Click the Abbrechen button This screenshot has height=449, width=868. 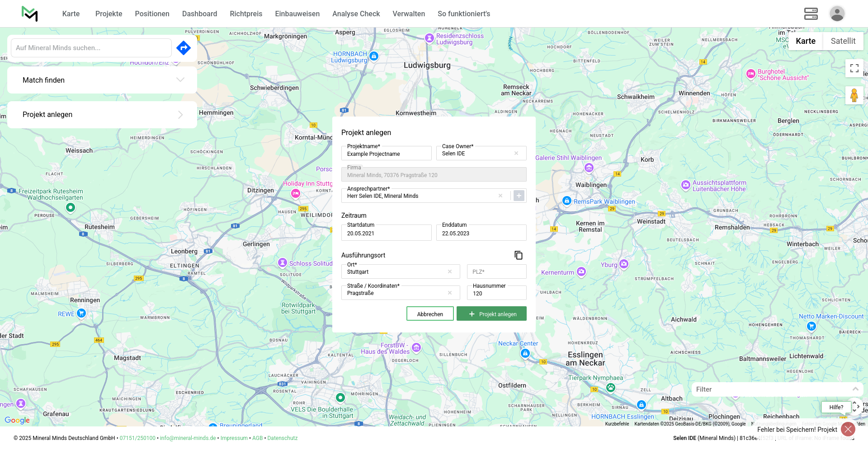[430, 314]
